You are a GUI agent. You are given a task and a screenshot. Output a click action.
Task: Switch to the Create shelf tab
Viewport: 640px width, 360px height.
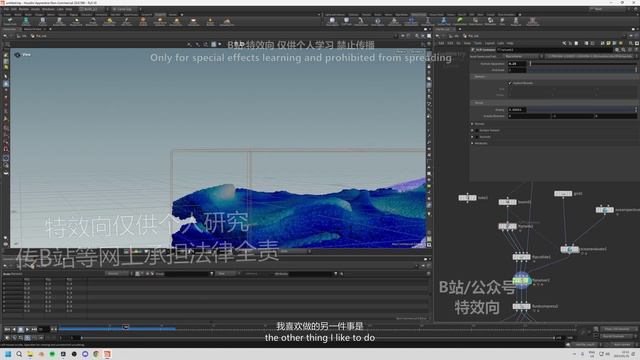tap(7, 15)
